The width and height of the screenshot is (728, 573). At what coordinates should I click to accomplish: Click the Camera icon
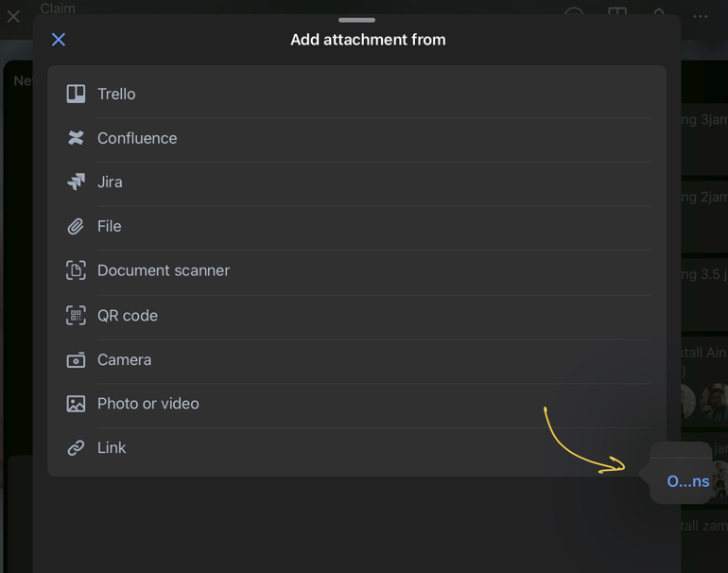[x=76, y=360]
